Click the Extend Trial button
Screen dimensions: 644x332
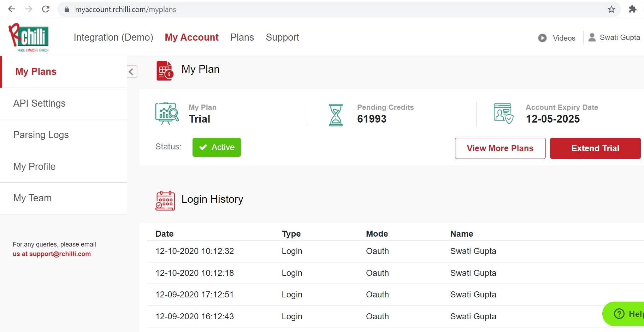point(595,148)
